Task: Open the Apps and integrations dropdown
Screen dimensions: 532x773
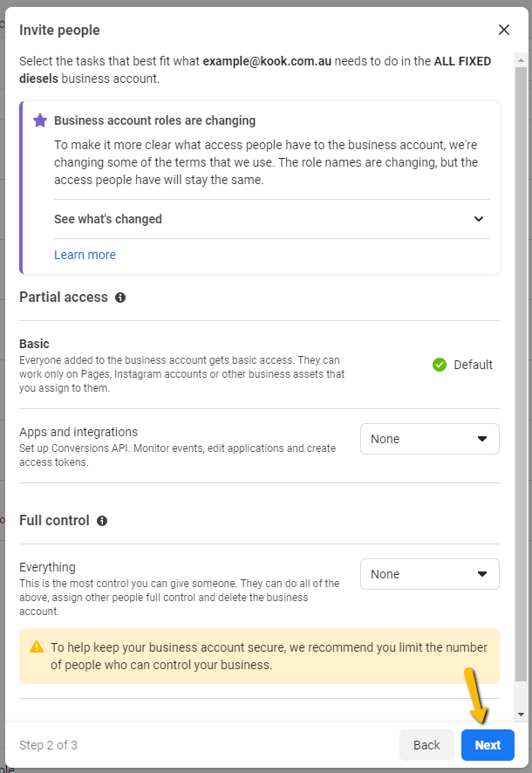Action: 430,439
